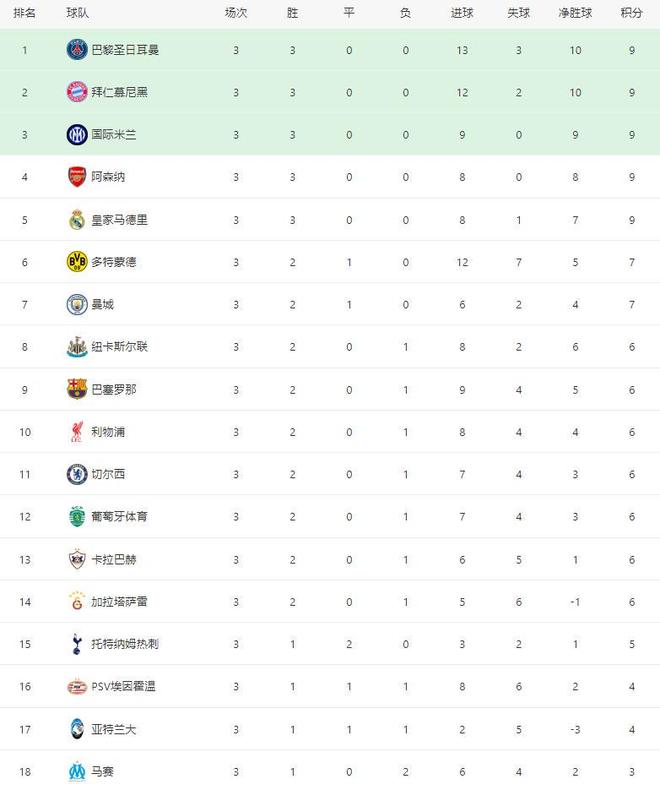
Task: Open the 曼城 team name link
Action: pyautogui.click(x=102, y=304)
